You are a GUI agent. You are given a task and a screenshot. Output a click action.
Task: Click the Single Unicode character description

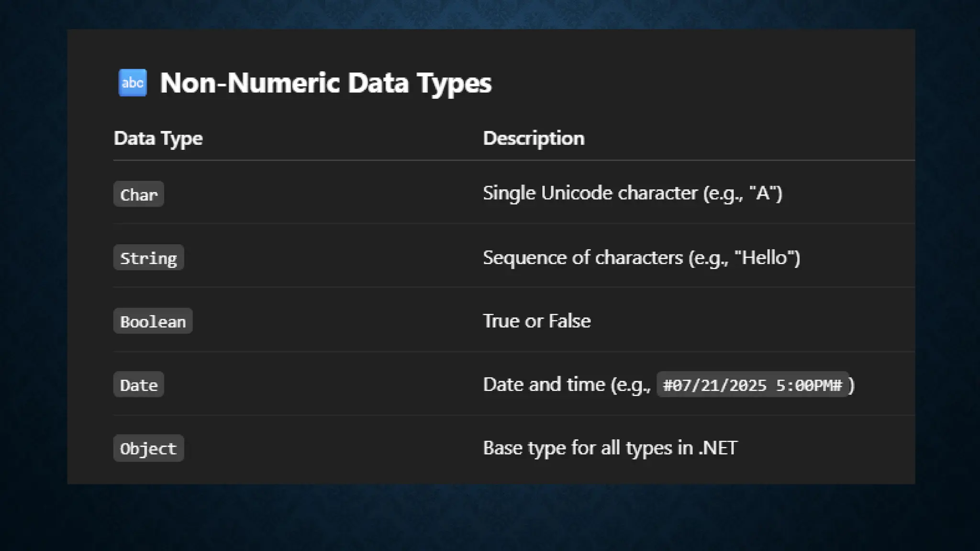591,193
